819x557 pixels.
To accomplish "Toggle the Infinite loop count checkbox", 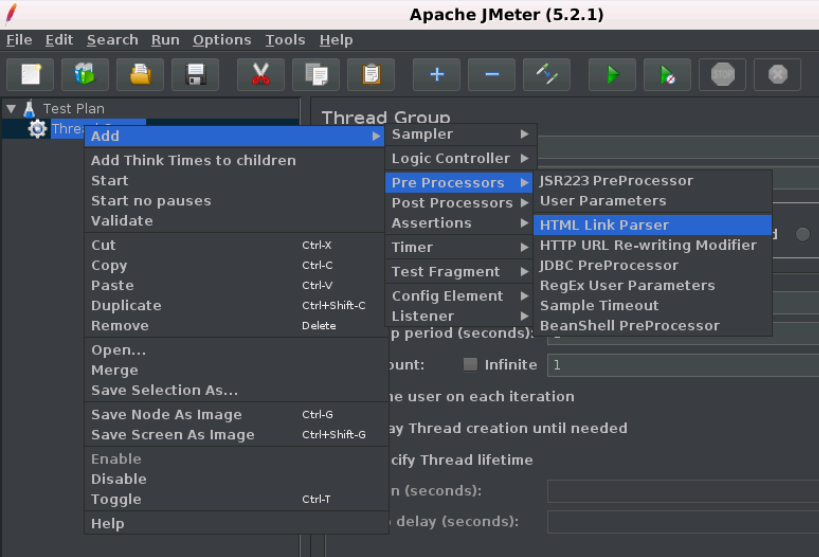I will (x=470, y=364).
